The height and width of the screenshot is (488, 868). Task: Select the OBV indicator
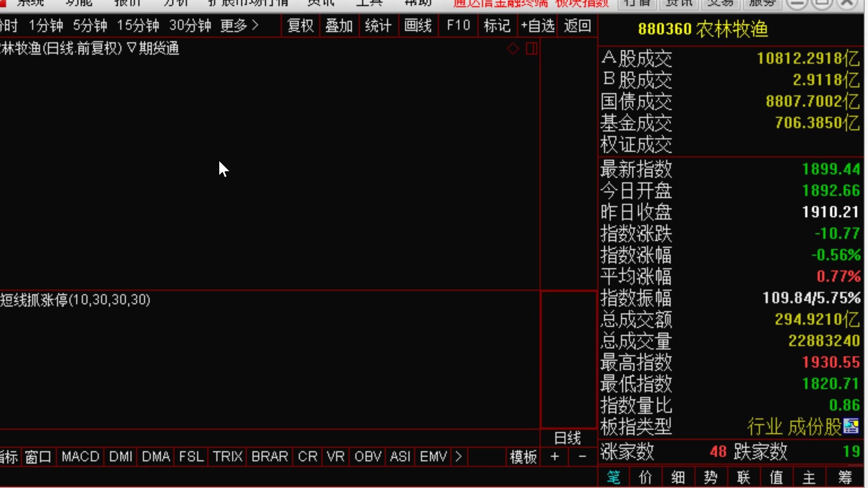pyautogui.click(x=368, y=457)
